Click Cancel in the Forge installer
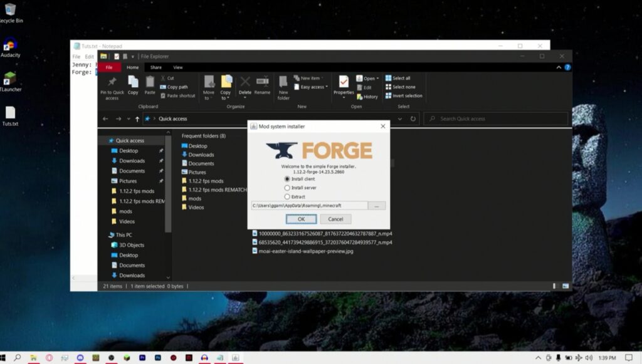 tap(335, 219)
